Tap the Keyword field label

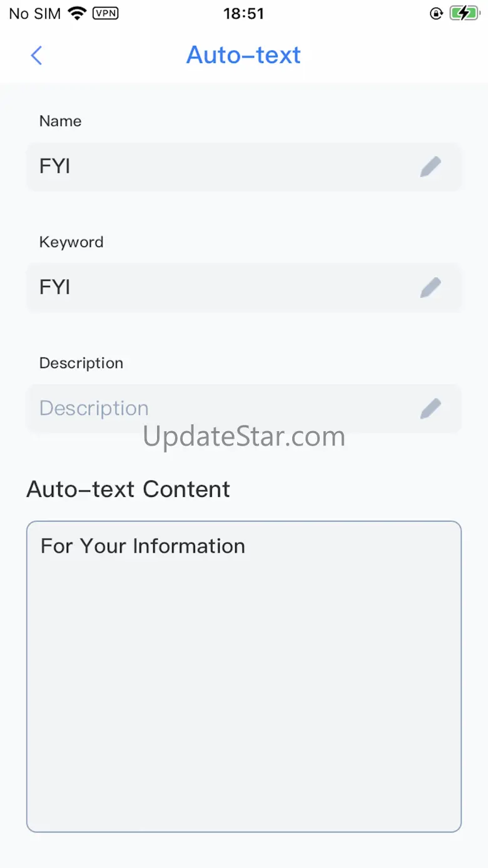[x=71, y=242]
